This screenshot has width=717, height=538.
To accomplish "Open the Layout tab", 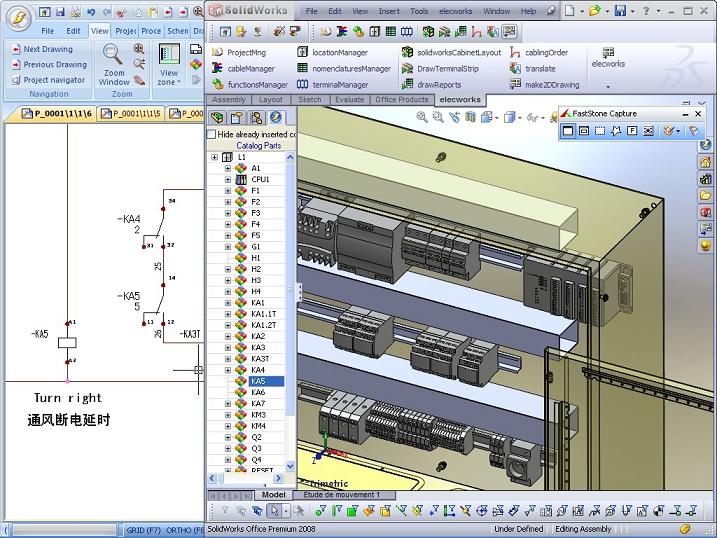I will (271, 100).
